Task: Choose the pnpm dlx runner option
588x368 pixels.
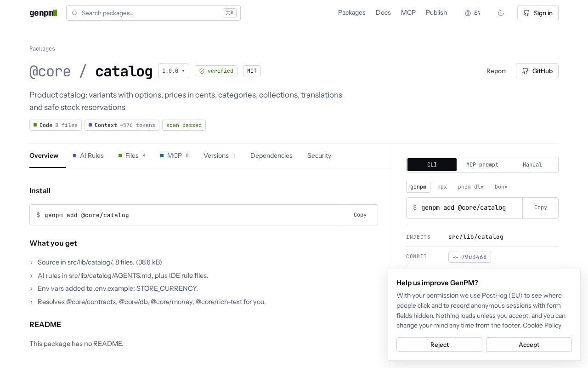Action: pyautogui.click(x=471, y=187)
